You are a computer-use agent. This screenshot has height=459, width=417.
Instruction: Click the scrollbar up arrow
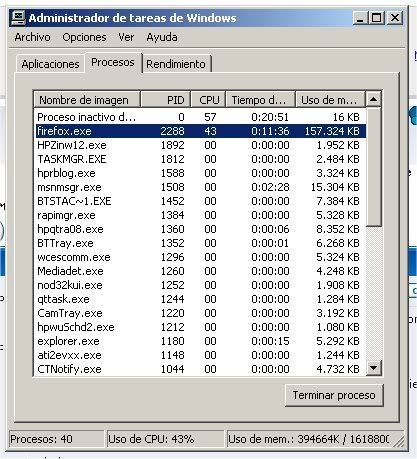373,99
